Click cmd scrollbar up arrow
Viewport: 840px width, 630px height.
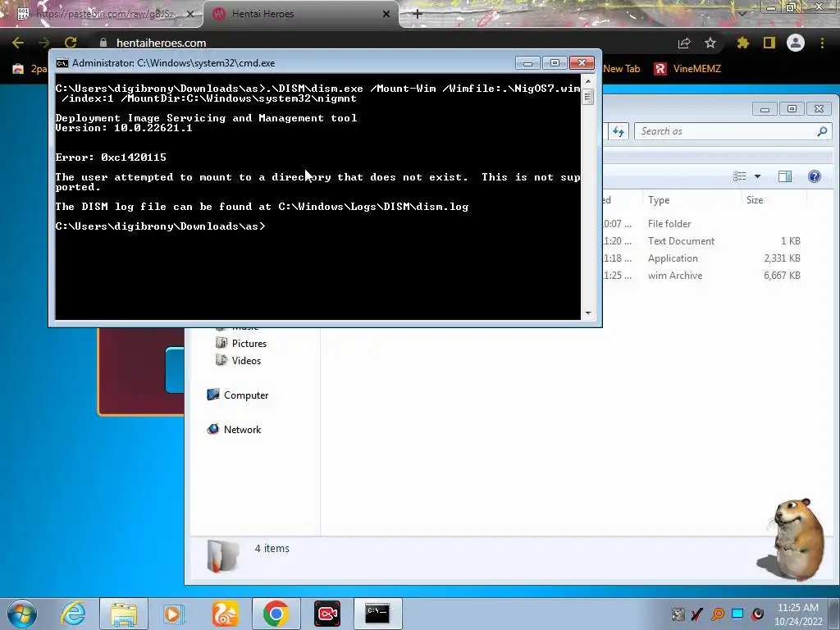coord(588,81)
